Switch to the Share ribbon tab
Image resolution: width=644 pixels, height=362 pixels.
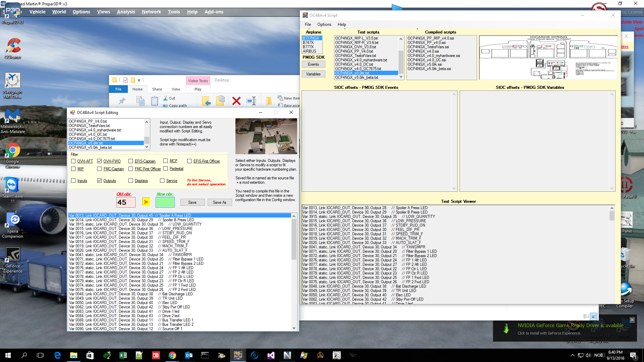(157, 89)
